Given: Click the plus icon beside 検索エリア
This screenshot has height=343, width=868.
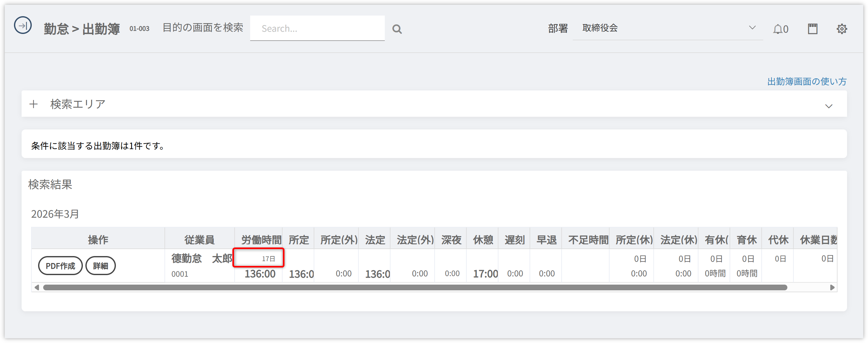Looking at the screenshot, I should point(33,104).
